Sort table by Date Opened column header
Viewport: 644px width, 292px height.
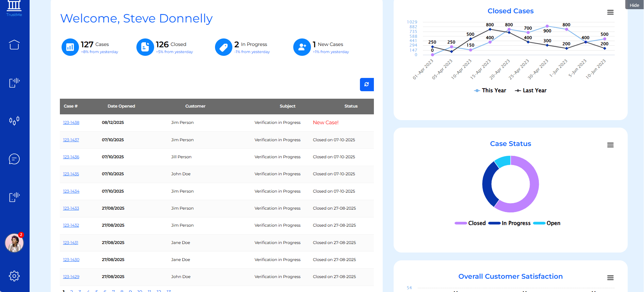pos(121,106)
